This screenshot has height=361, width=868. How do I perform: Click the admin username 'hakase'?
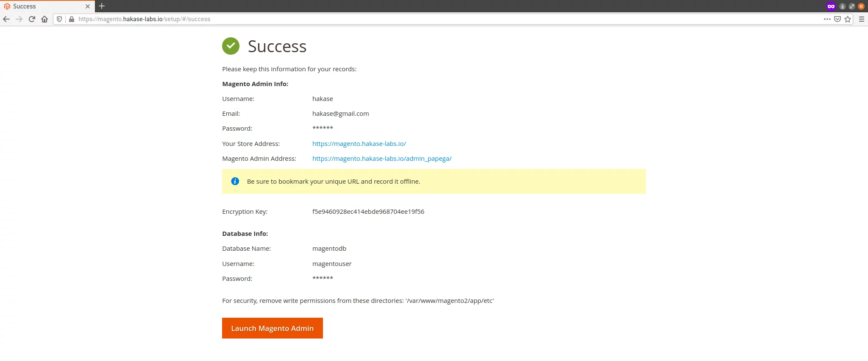point(323,99)
